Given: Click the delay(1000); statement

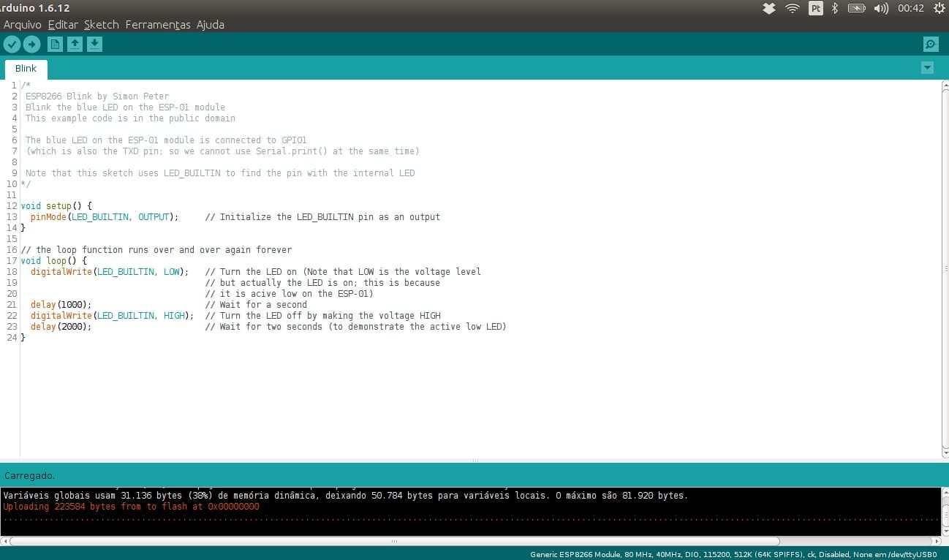Looking at the screenshot, I should [61, 305].
